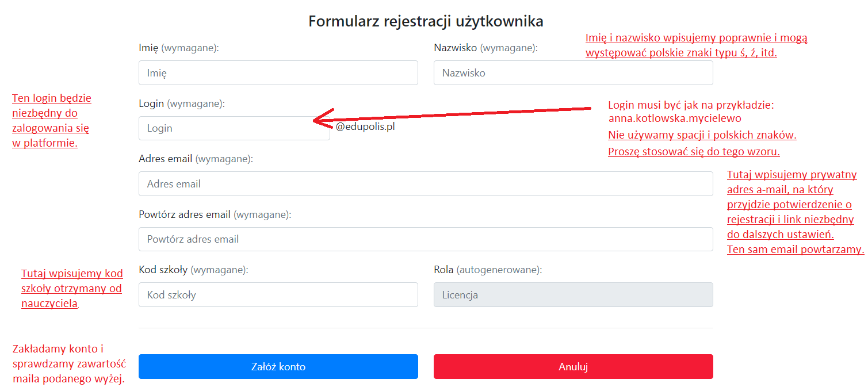This screenshot has height=391, width=868.
Task: Click the Imię input field
Action: (x=278, y=73)
